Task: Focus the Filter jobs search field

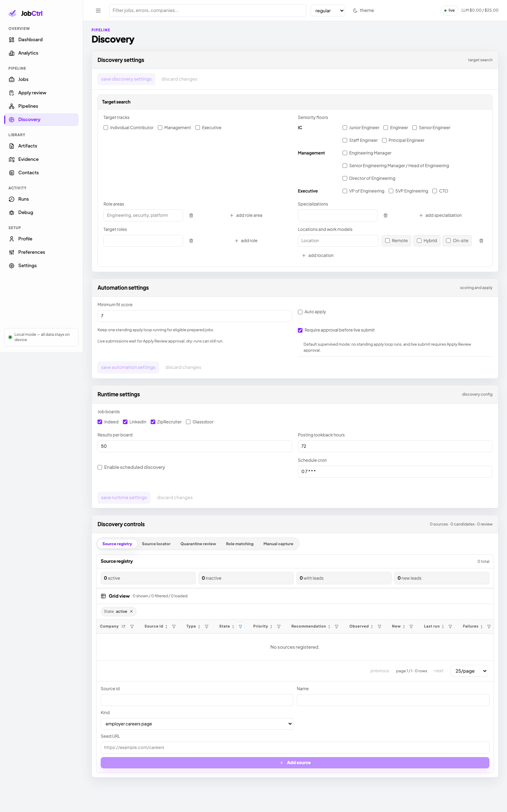Action: tap(208, 11)
